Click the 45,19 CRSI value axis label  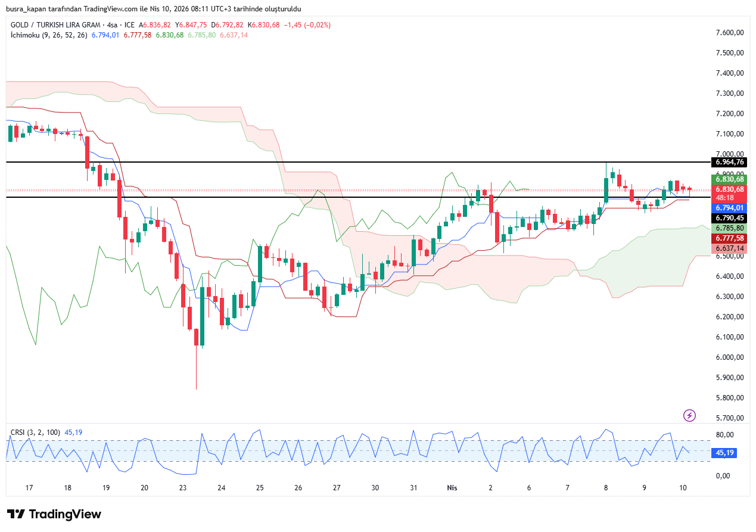click(724, 453)
